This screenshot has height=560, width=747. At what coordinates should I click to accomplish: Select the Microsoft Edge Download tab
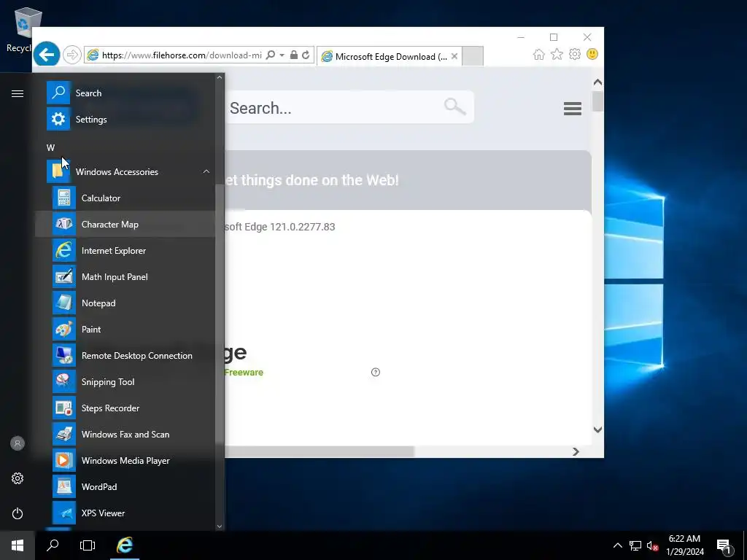(390, 56)
